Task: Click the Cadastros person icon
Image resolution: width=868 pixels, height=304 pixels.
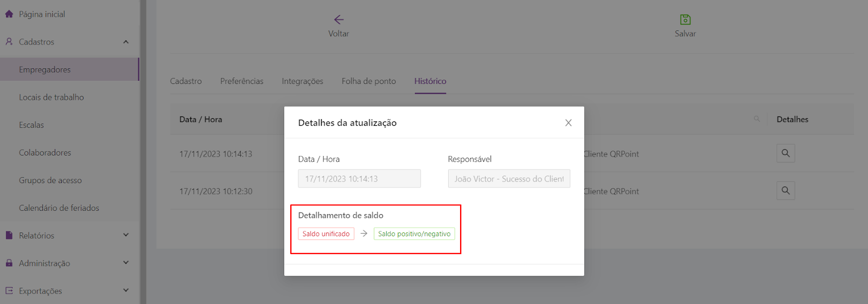Action: point(9,42)
